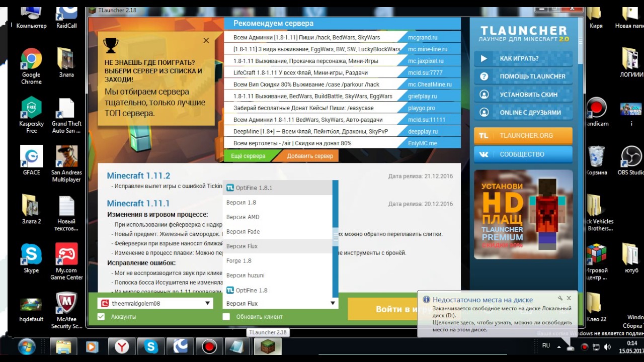Close the yellow server suggestion popup
Viewport: 644px width, 362px height.
pos(206,40)
